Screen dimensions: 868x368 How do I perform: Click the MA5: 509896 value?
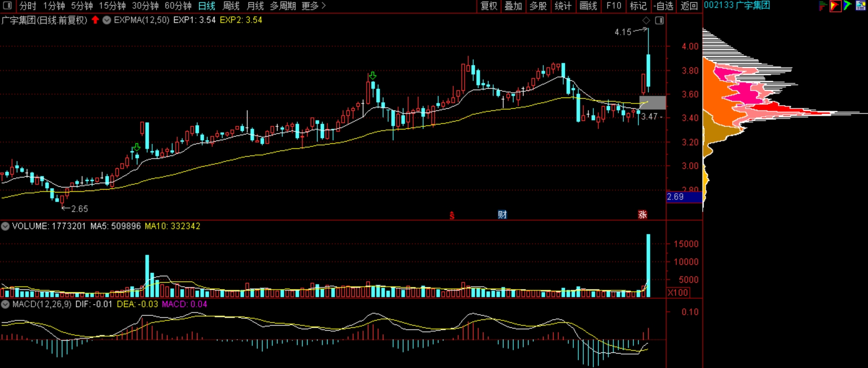115,226
